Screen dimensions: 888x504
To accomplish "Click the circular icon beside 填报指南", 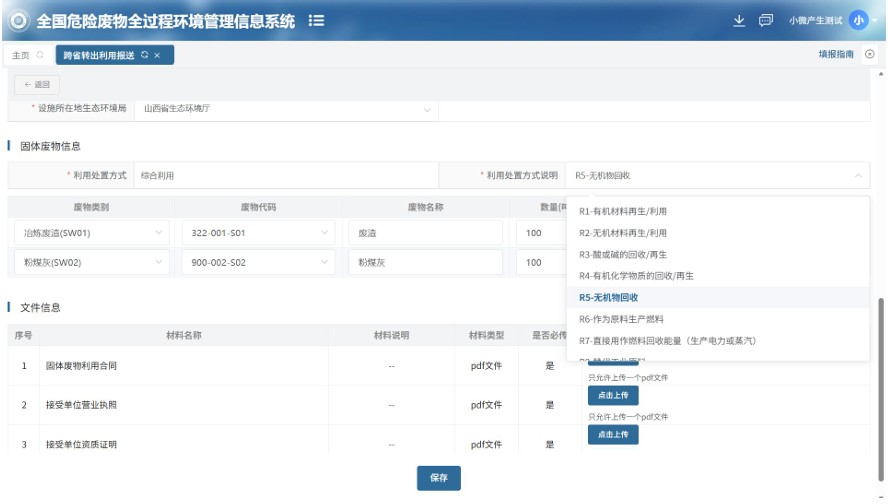I will click(x=869, y=54).
